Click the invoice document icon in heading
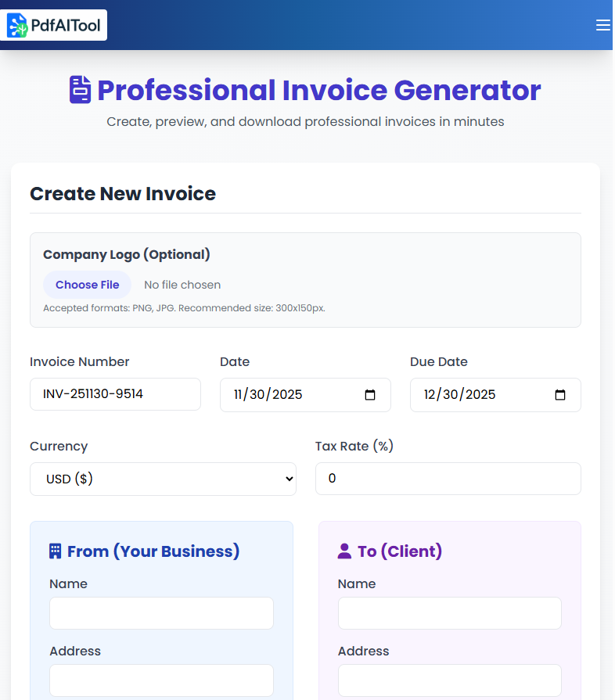This screenshot has width=615, height=700. click(80, 90)
